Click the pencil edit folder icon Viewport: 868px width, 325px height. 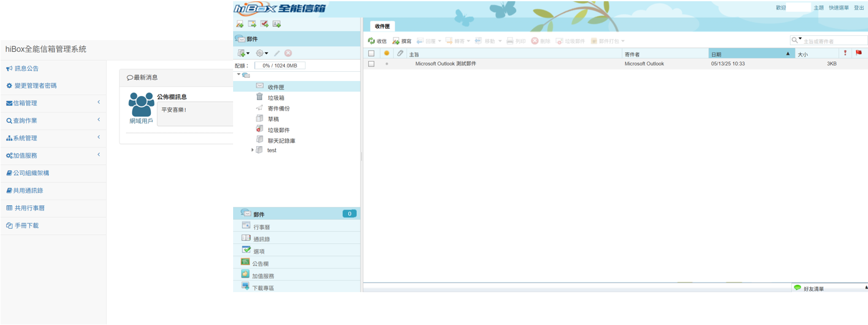(x=277, y=53)
